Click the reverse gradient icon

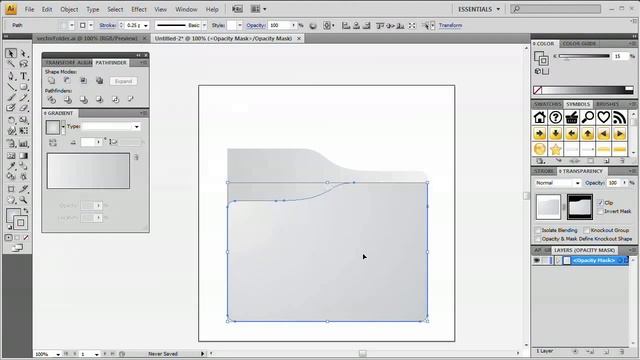53,142
